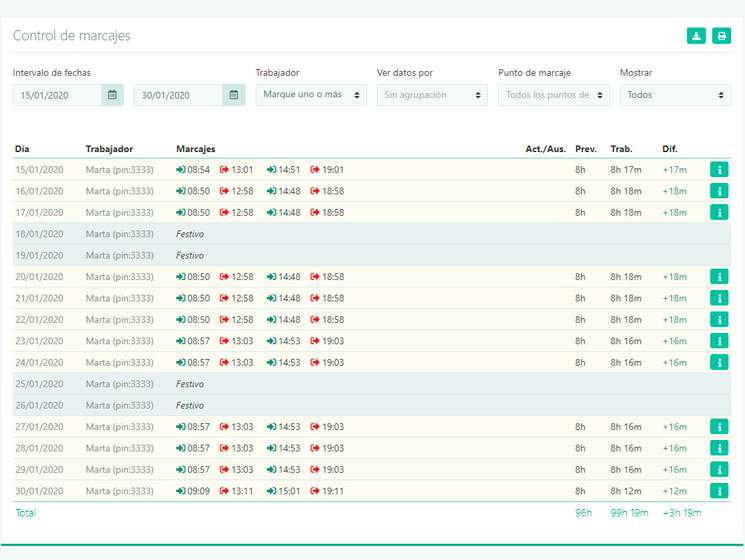Open info details for 24/01/2020 row
The height and width of the screenshot is (560, 745).
[x=719, y=362]
